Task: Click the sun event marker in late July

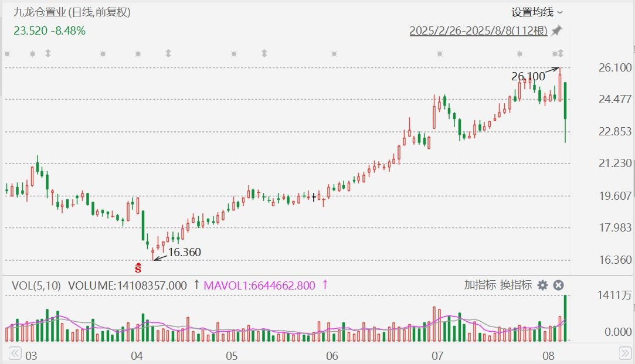Action: coord(519,54)
